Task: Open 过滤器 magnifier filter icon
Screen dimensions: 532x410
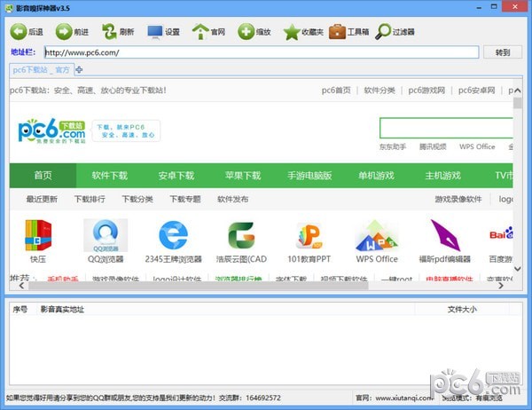Action: point(383,32)
